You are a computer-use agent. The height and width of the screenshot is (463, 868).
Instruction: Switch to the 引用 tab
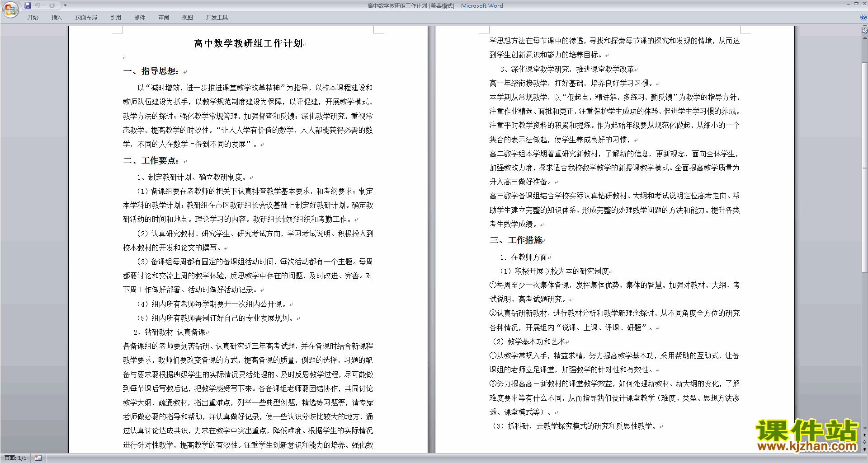tap(116, 18)
